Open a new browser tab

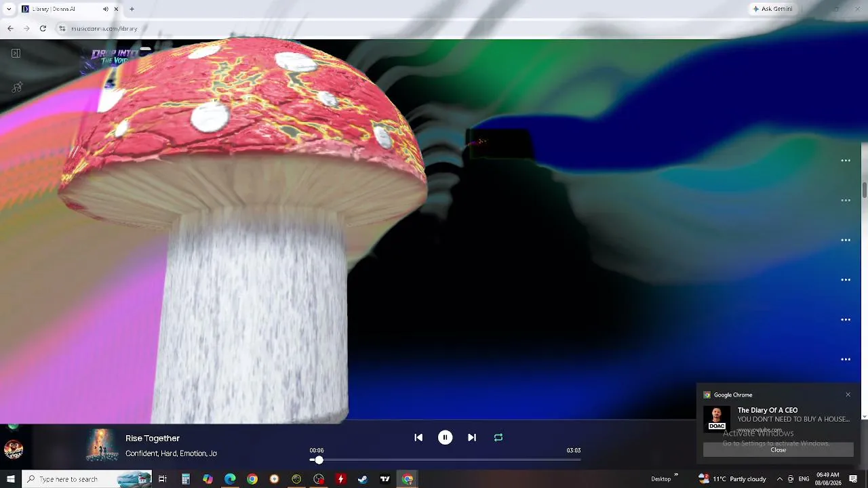132,9
